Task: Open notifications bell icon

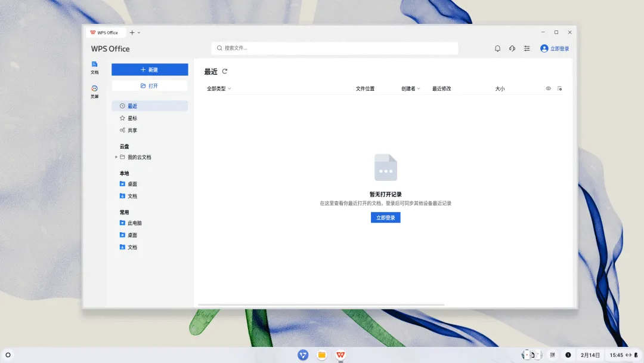Action: point(497,48)
